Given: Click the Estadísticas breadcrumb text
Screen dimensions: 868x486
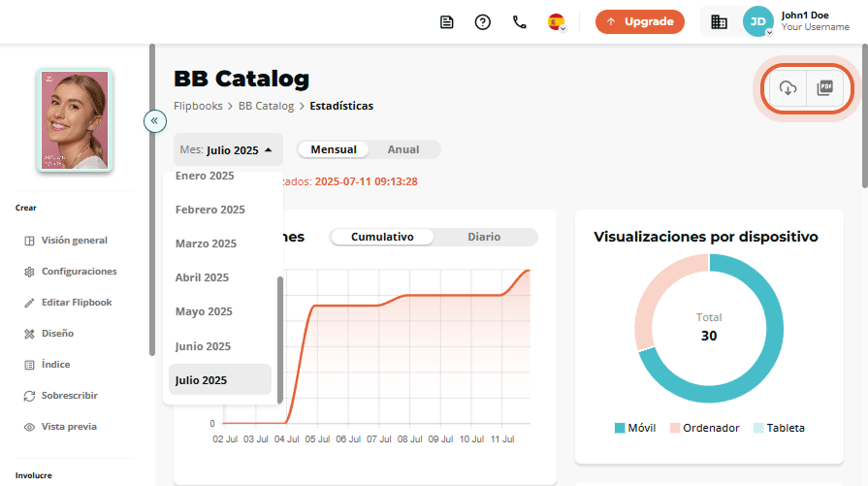Looking at the screenshot, I should tap(341, 106).
